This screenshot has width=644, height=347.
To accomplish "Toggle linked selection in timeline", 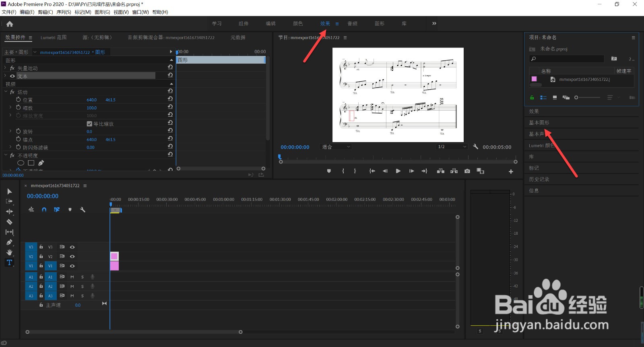I will pos(57,210).
